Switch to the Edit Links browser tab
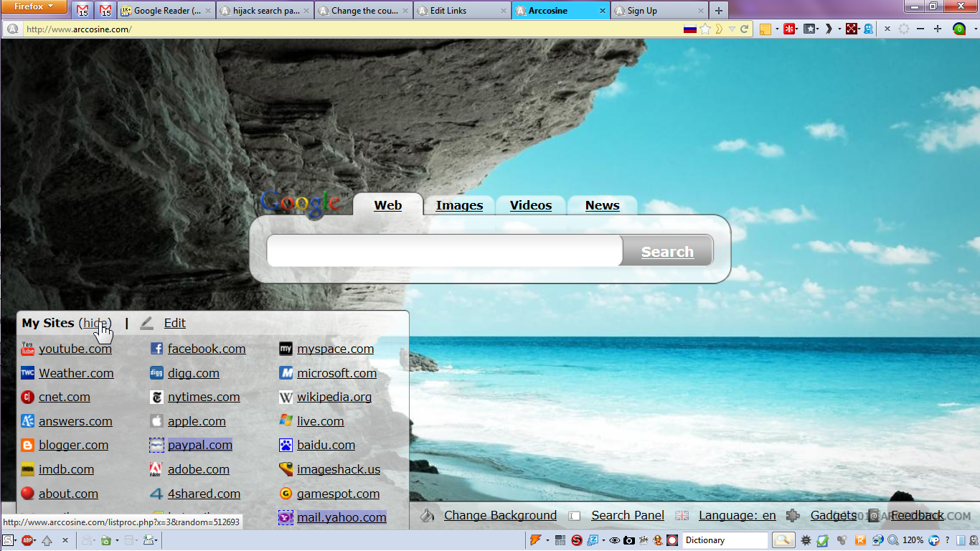This screenshot has width=980, height=551. (463, 11)
